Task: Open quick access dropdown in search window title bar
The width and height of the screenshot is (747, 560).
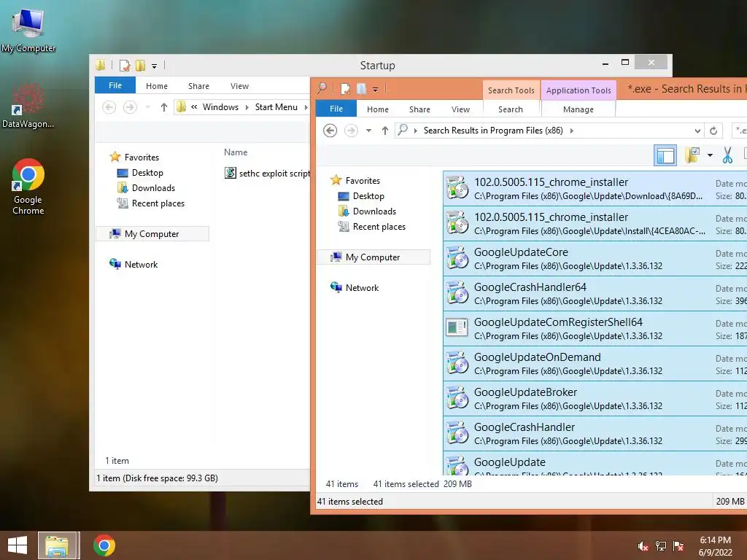Action: 376,90
